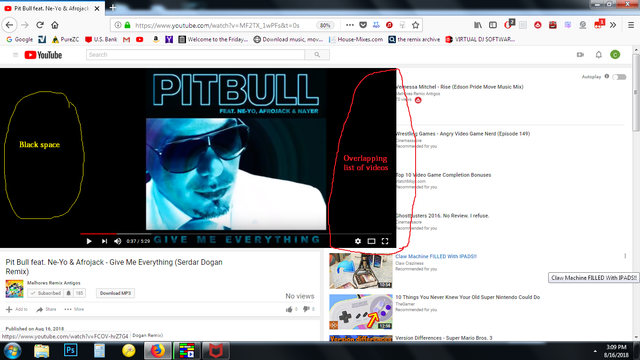Bookmark this page with star
The image size is (640, 360).
416,25
